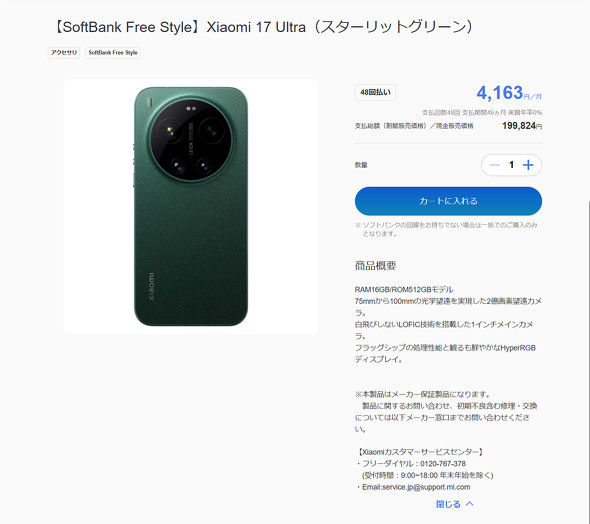Increase quantity with the plus icon
The image size is (590, 524).
click(x=528, y=165)
